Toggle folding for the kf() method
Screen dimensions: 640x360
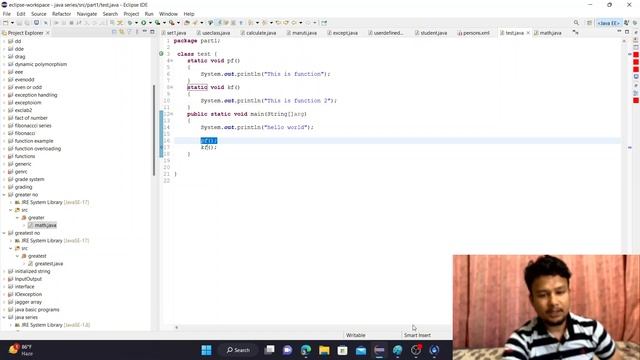tap(171, 87)
